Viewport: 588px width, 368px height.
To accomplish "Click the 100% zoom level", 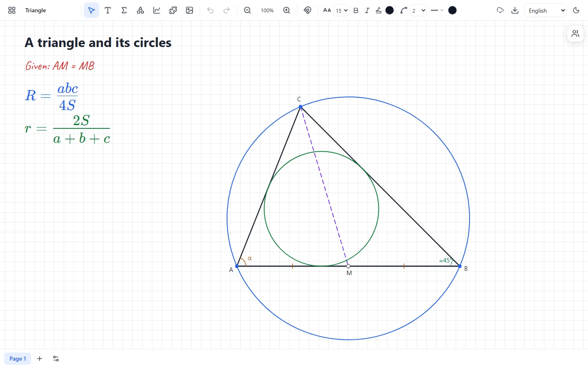I will click(x=267, y=10).
